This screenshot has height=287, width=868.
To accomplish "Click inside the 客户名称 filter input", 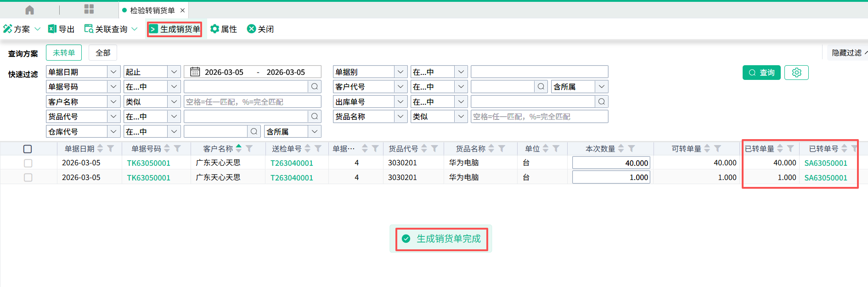I will point(252,102).
